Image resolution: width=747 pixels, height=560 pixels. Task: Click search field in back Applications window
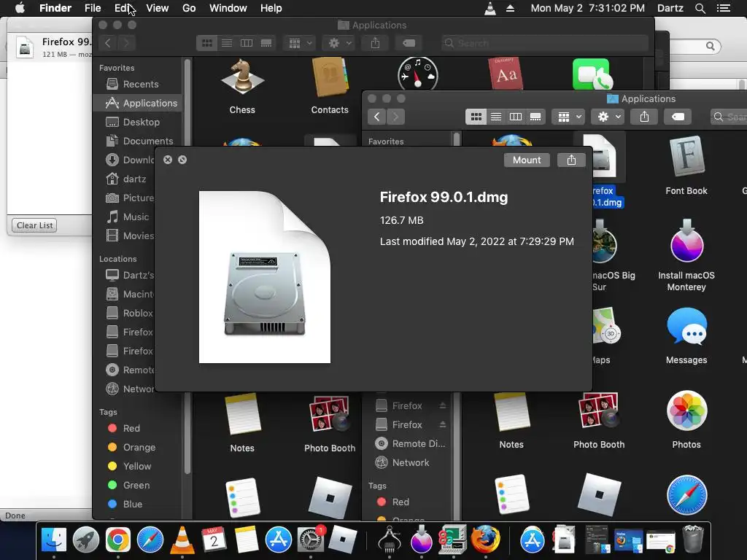(x=544, y=43)
